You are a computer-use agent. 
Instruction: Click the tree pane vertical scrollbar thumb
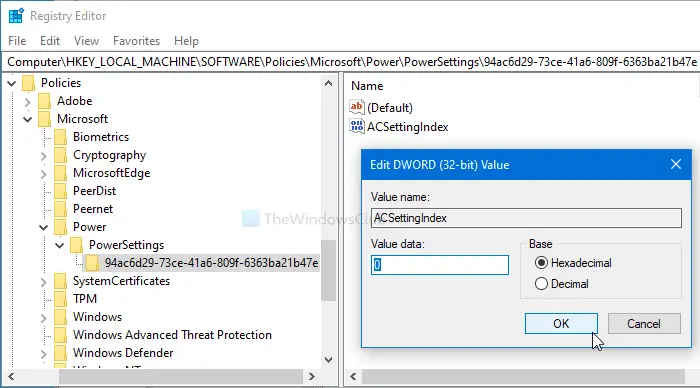(x=328, y=270)
